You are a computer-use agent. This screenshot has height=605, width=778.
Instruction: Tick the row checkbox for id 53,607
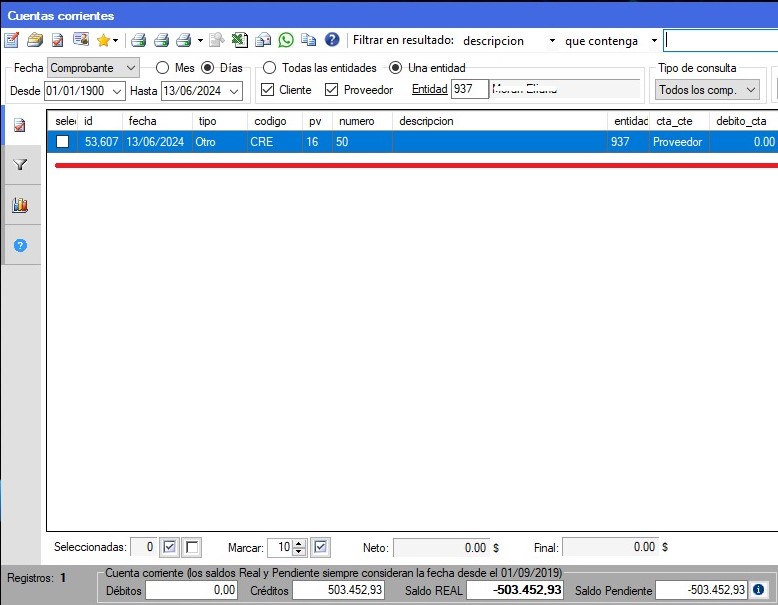click(63, 142)
